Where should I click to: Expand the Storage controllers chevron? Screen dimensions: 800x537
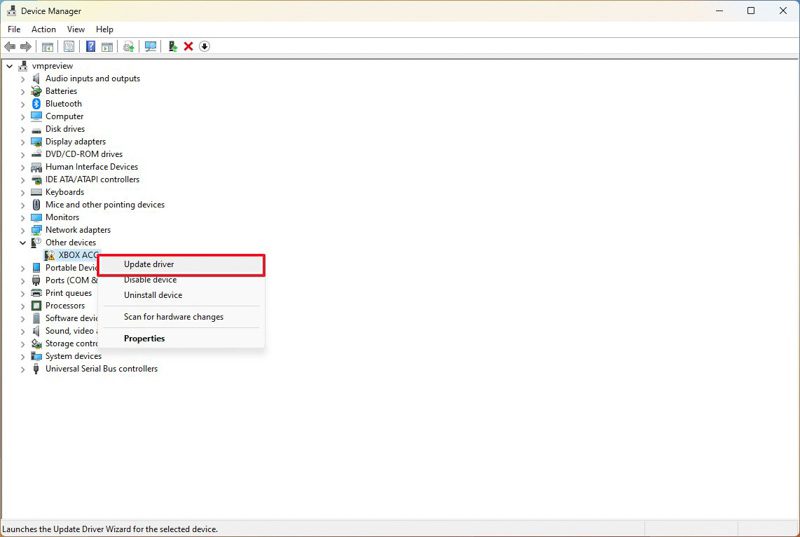coord(22,344)
